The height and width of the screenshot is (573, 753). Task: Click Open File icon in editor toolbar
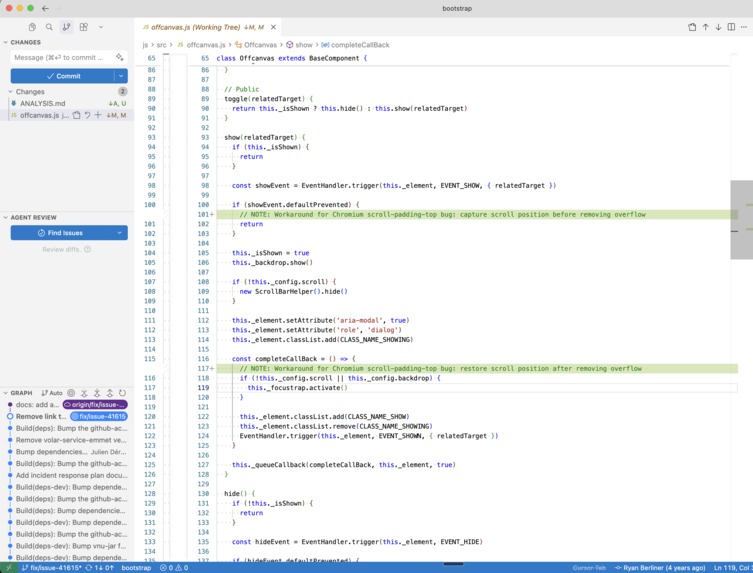pos(692,27)
